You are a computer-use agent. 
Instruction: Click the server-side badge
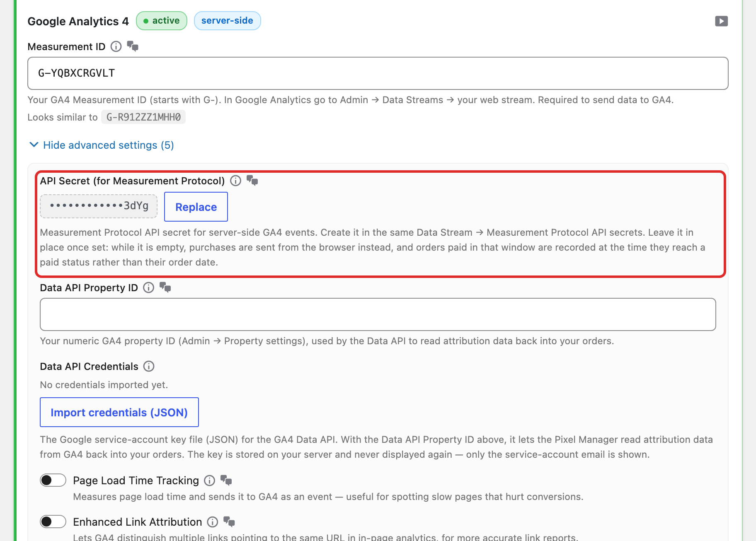tap(227, 21)
